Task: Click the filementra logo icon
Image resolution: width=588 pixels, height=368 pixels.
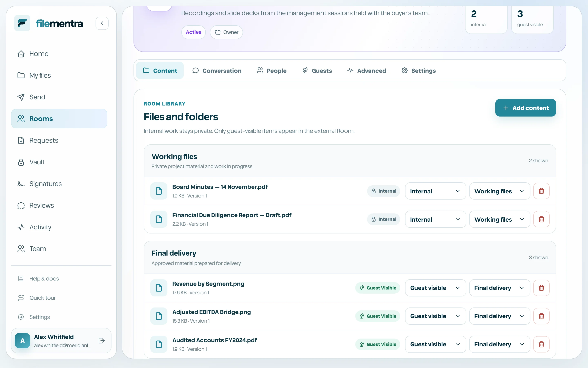Action: [22, 23]
